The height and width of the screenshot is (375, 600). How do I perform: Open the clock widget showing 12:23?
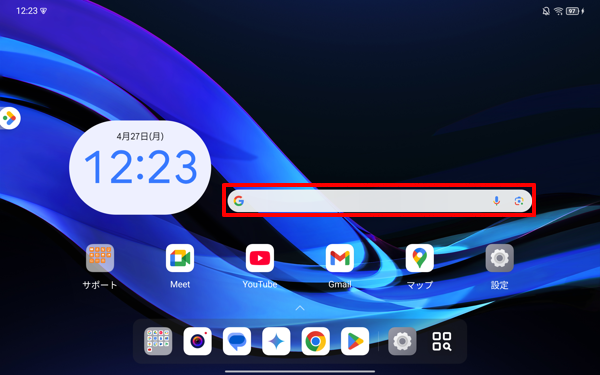click(x=140, y=168)
